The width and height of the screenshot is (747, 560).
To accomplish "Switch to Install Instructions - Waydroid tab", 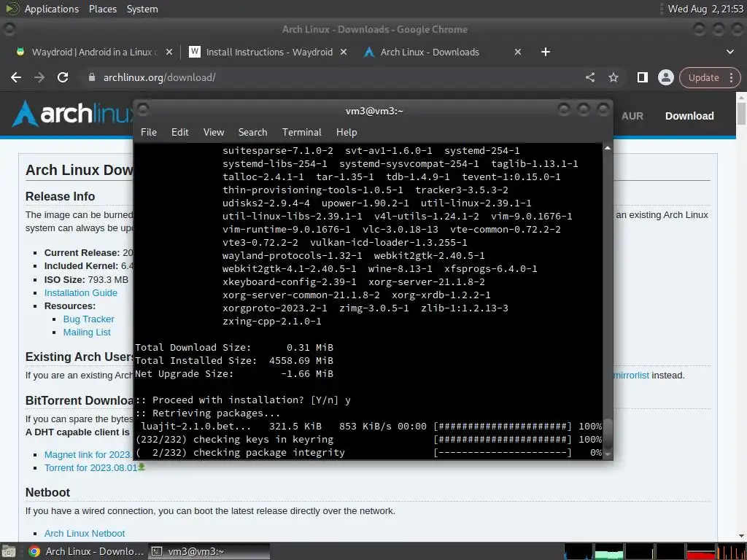I will 267,52.
